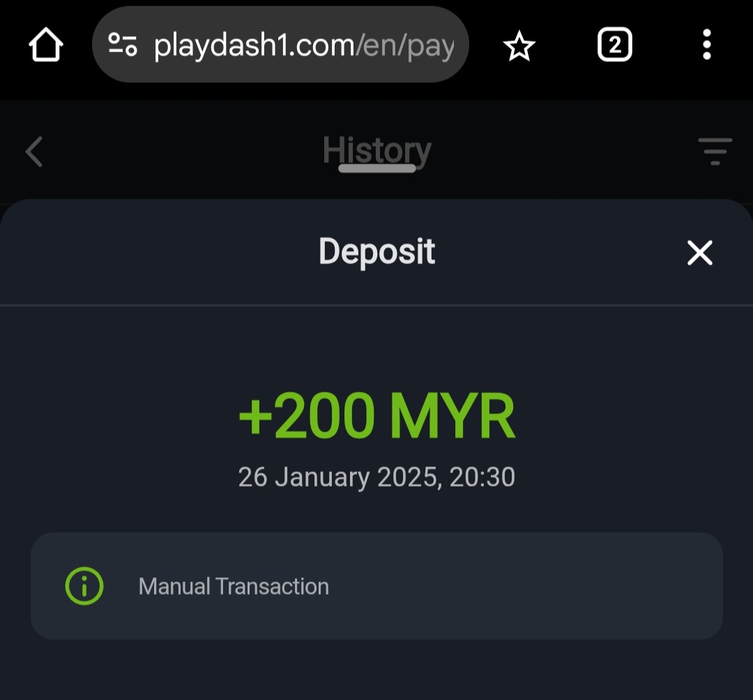Image resolution: width=753 pixels, height=700 pixels.
Task: Tap the Deposit sheet heading
Action: (377, 252)
